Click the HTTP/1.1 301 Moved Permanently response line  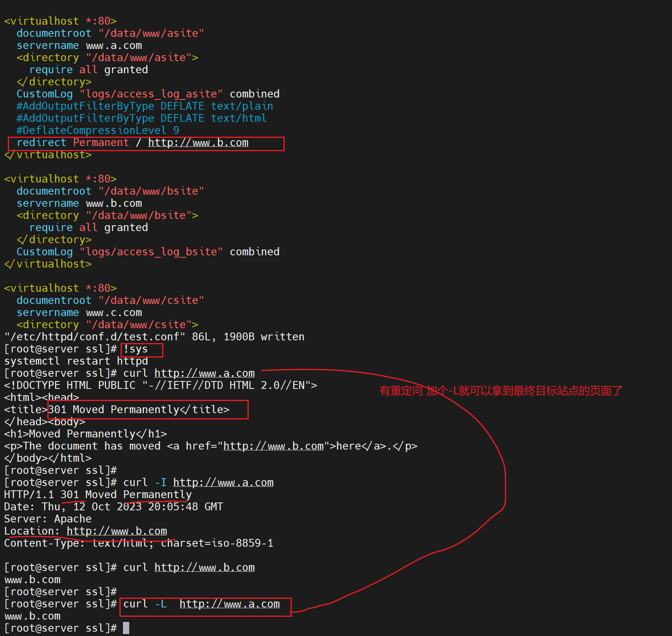(x=98, y=495)
